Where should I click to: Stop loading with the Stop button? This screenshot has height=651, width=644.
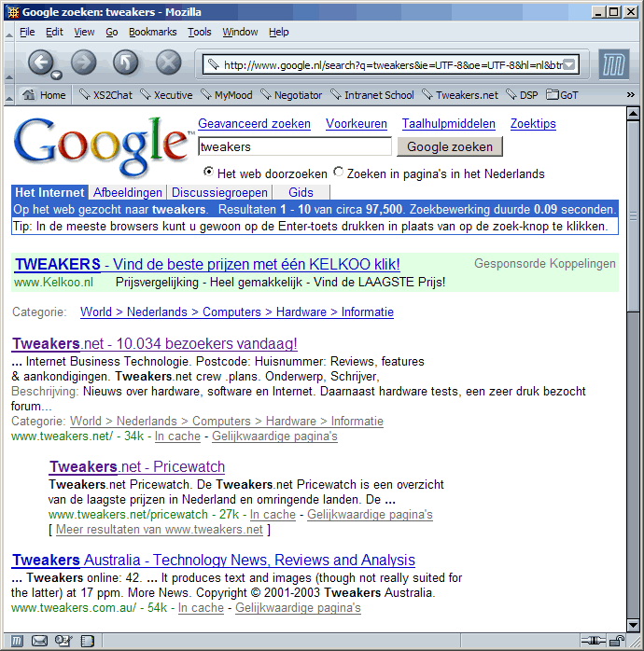[168, 62]
